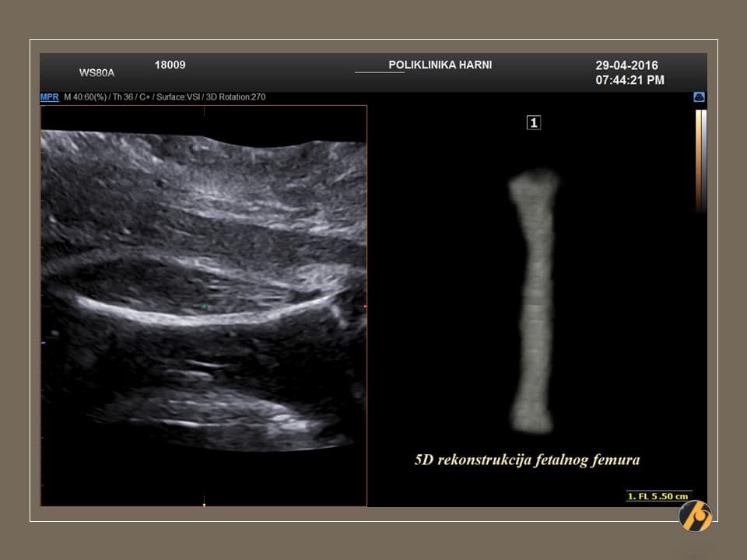The image size is (747, 560).
Task: Click the green center marker on ultrasound image
Action: (204, 307)
